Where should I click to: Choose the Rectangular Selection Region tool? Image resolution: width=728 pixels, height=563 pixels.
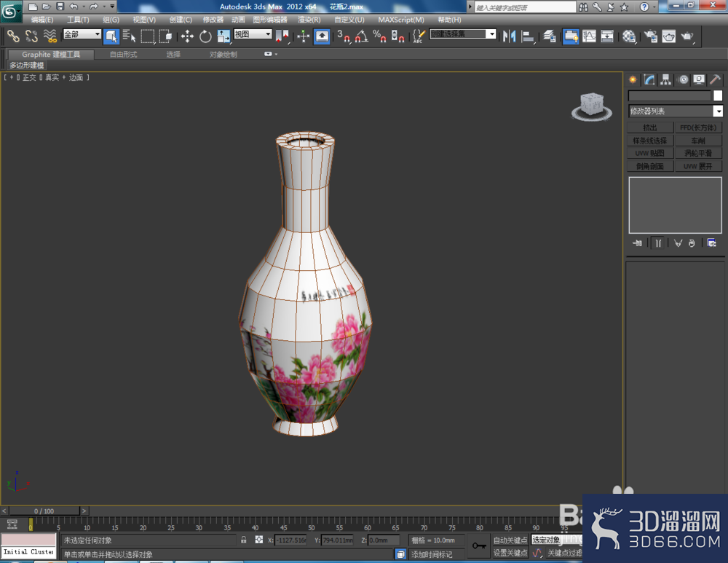[x=148, y=36]
